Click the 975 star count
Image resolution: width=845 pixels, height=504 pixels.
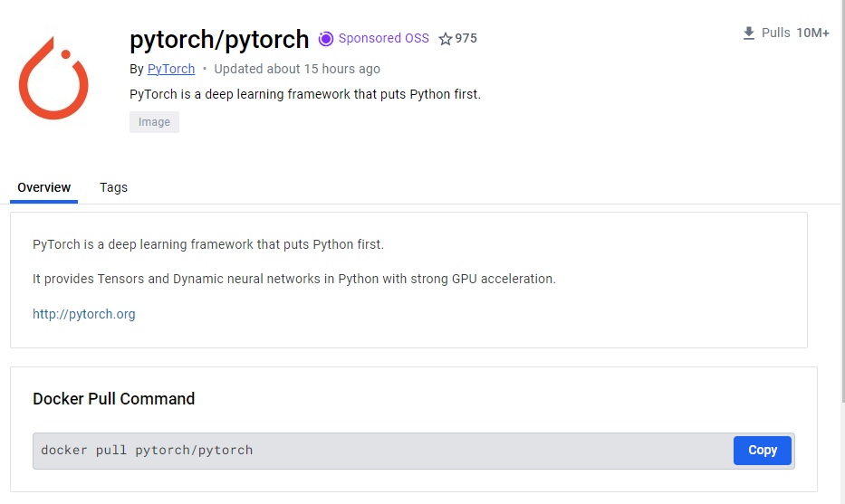point(466,38)
